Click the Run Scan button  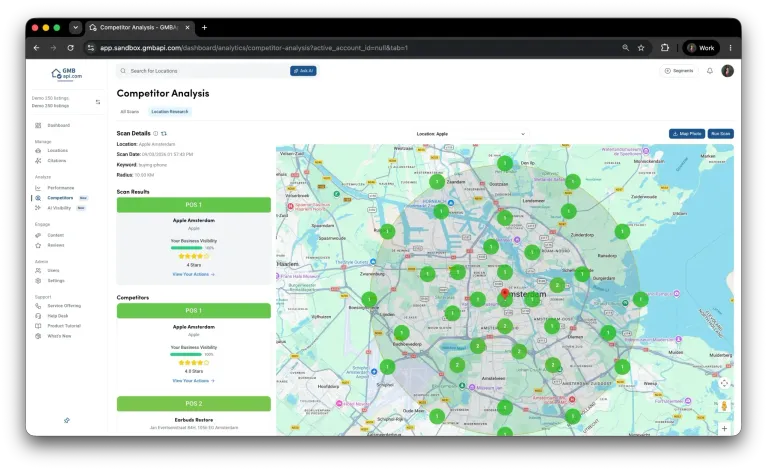[x=720, y=134]
